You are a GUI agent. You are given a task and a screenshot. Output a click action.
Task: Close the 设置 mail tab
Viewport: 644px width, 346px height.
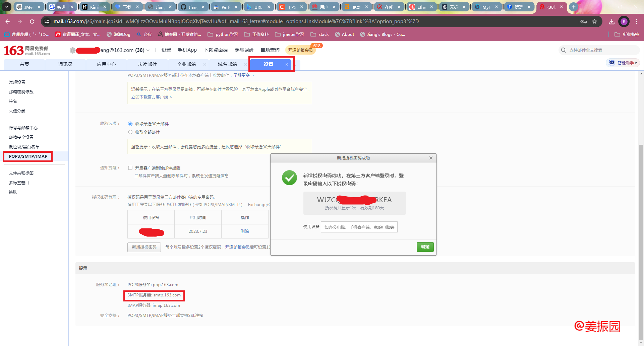click(287, 65)
